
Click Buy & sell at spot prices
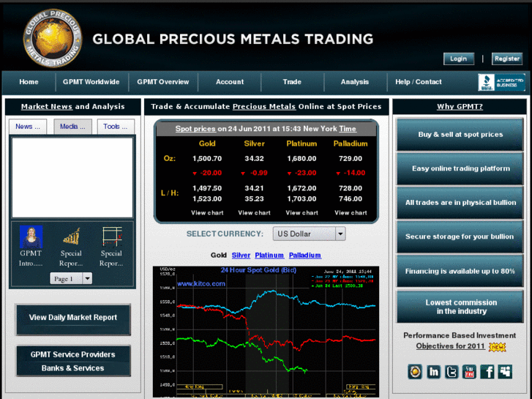460,135
